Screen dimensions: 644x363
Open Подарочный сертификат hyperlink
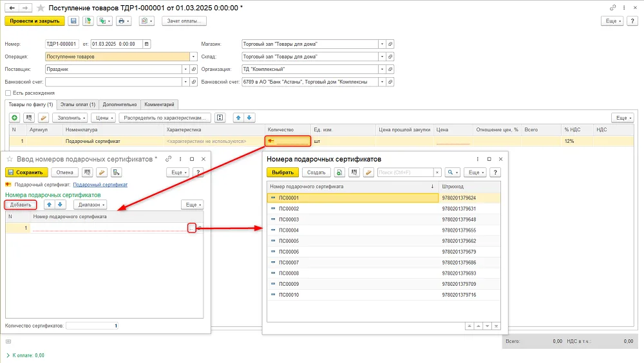100,185
